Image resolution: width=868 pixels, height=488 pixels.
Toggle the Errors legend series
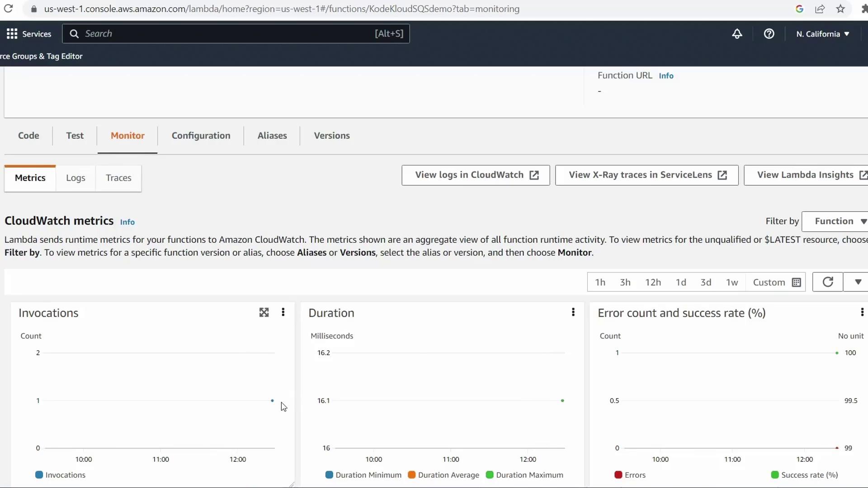coord(630,475)
